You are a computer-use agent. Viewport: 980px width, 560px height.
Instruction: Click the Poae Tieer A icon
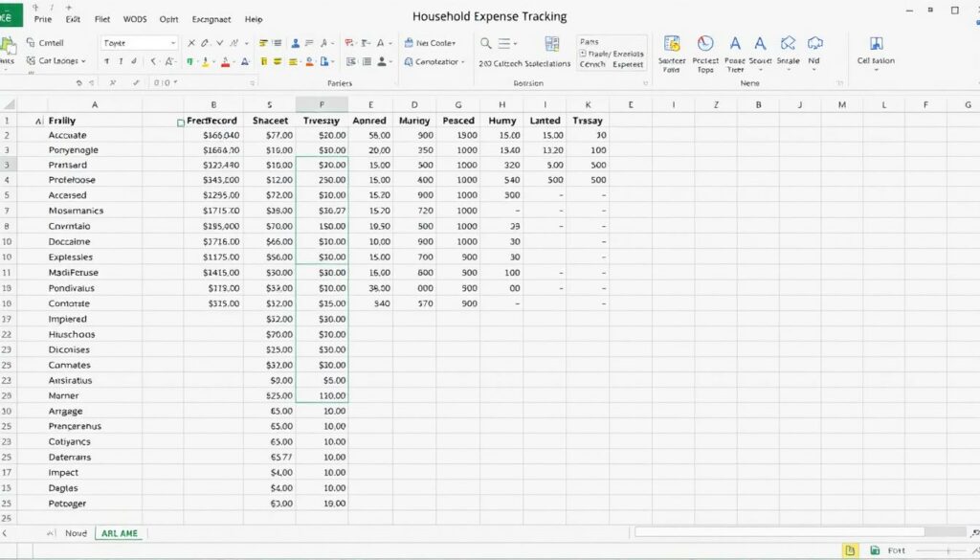coord(735,43)
